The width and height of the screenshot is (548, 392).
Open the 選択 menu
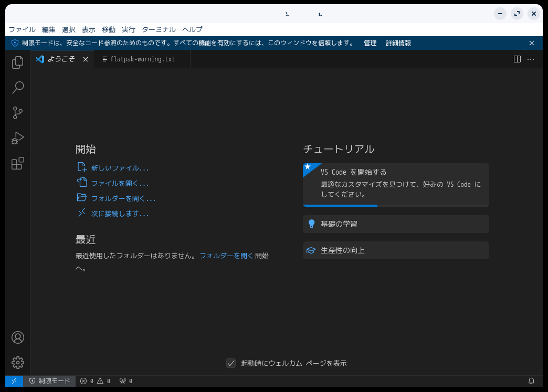pyautogui.click(x=68, y=30)
